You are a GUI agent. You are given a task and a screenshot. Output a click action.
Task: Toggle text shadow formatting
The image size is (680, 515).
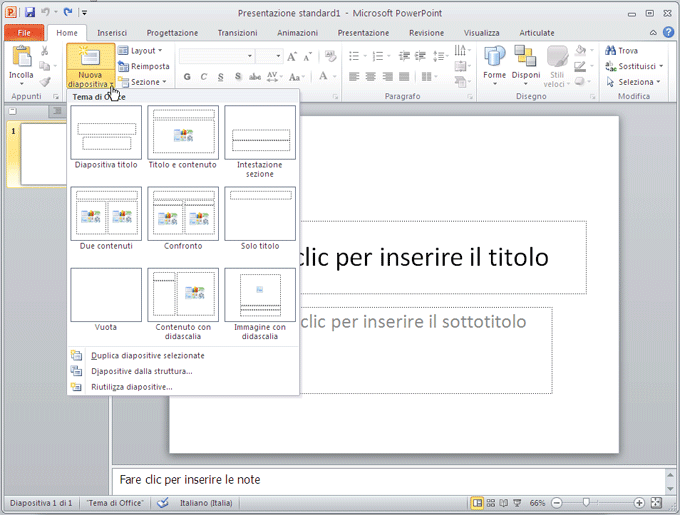point(238,77)
